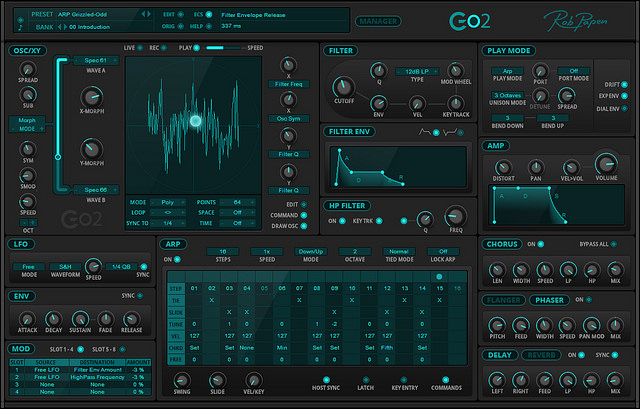
Task: Click the chorus Len knob
Action: point(497,270)
